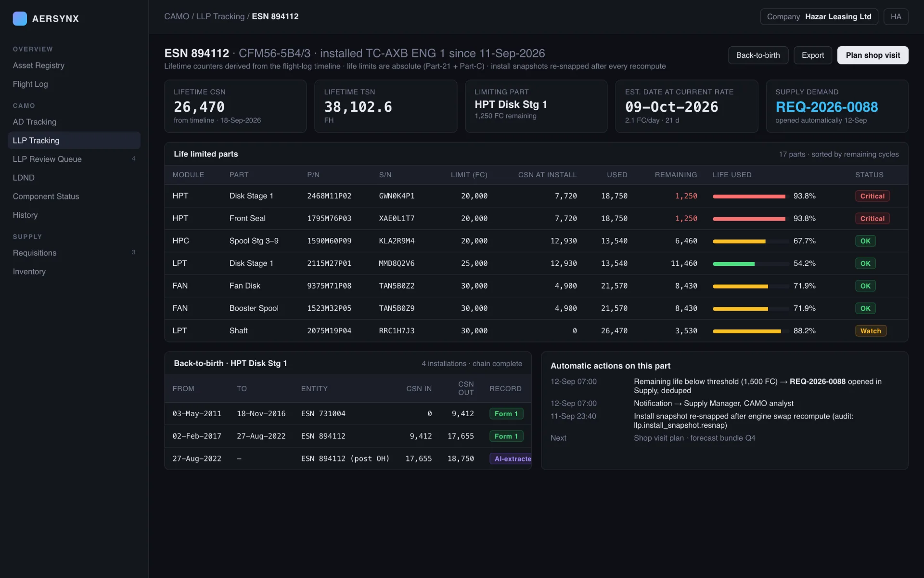The width and height of the screenshot is (924, 578).
Task: Open the Company Hazar Leasing Ltd selector
Action: pyautogui.click(x=819, y=16)
